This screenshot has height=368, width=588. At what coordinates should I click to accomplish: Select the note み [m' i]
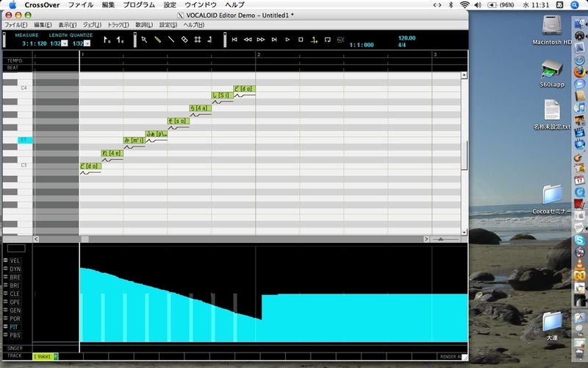click(134, 140)
